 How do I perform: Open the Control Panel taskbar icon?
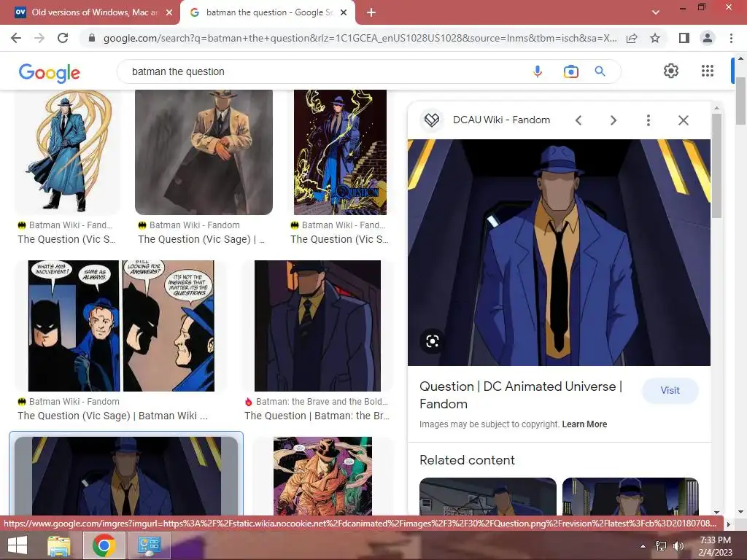149,545
